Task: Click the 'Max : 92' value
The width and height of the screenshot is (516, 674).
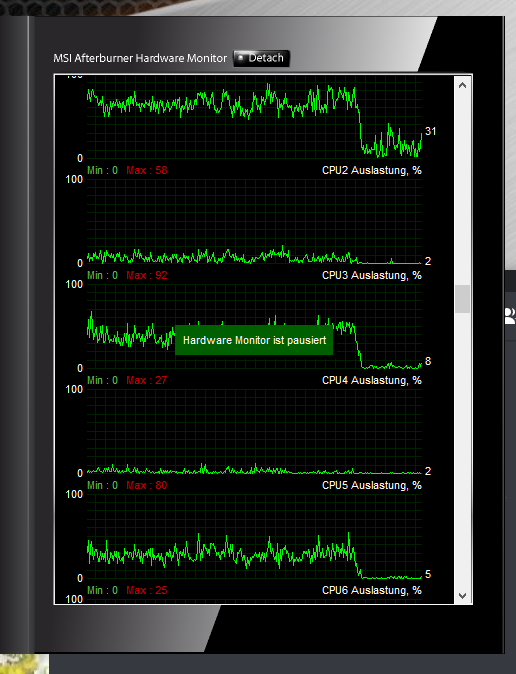Action: coord(147,275)
